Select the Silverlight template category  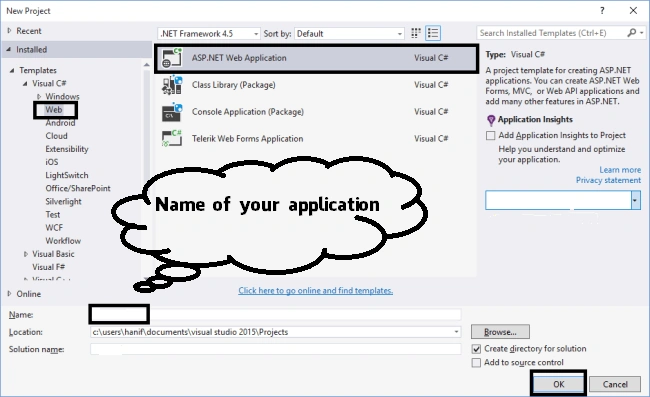pos(63,202)
